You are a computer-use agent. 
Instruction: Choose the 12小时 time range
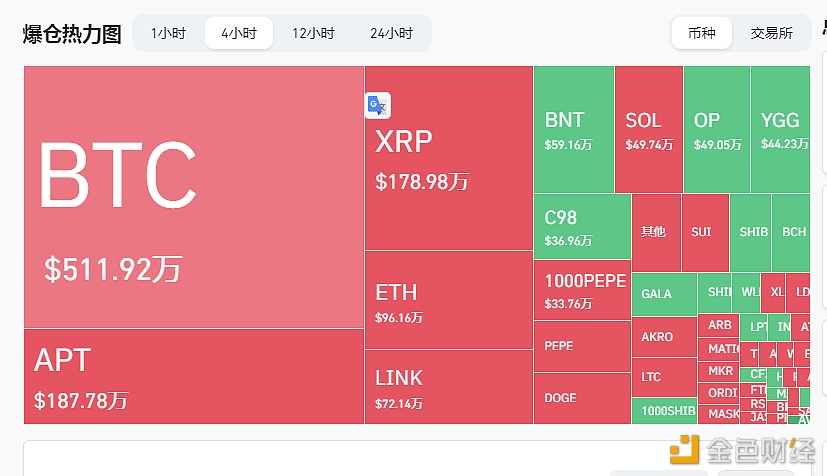[313, 33]
